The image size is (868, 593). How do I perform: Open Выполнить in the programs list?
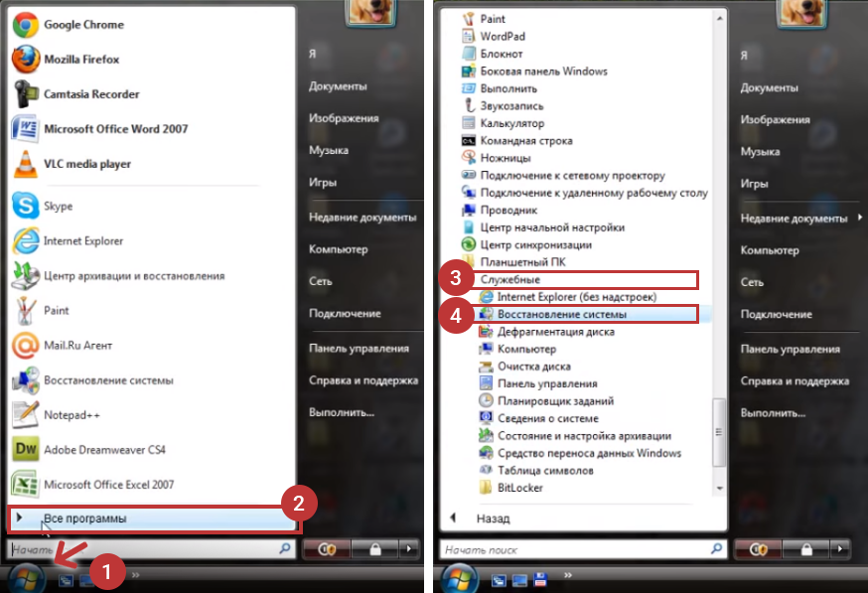pyautogui.click(x=500, y=88)
